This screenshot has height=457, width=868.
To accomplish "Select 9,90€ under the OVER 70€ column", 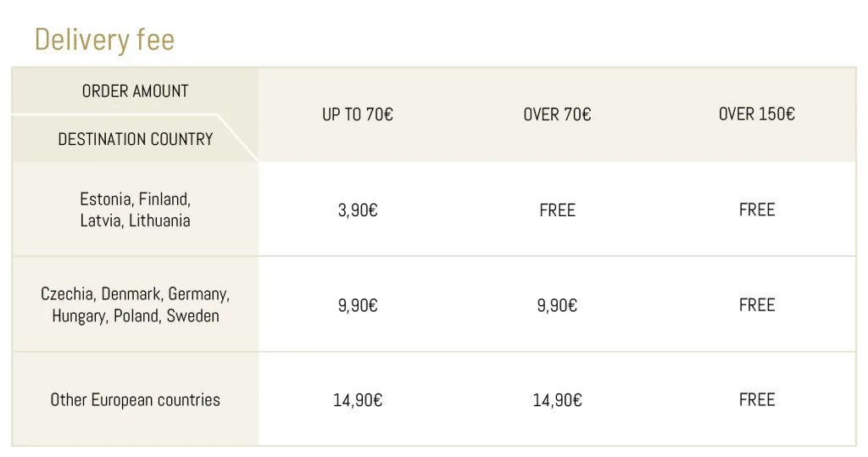I will click(557, 305).
